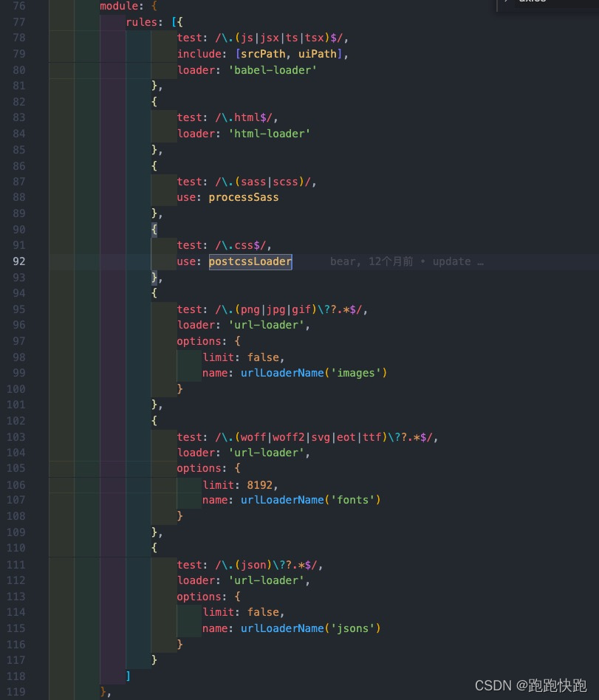Viewport: 599px width, 700px height.
Task: Click the css regex test on line 91
Action: click(x=240, y=245)
